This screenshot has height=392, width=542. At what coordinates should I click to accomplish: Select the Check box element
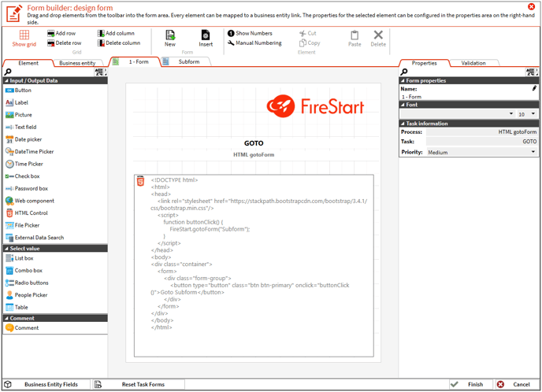coord(23,176)
